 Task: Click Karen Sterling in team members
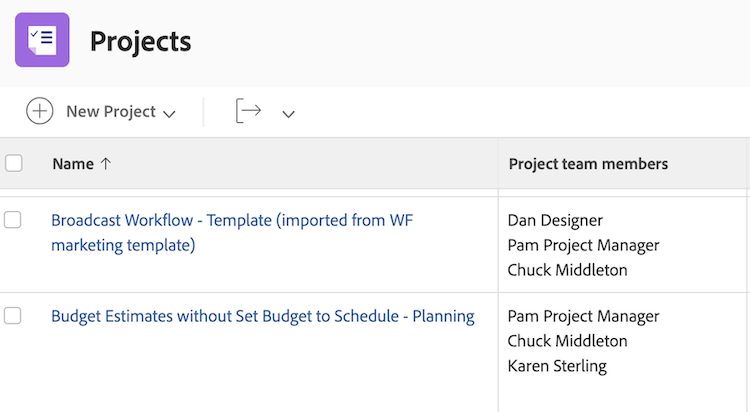coord(557,365)
